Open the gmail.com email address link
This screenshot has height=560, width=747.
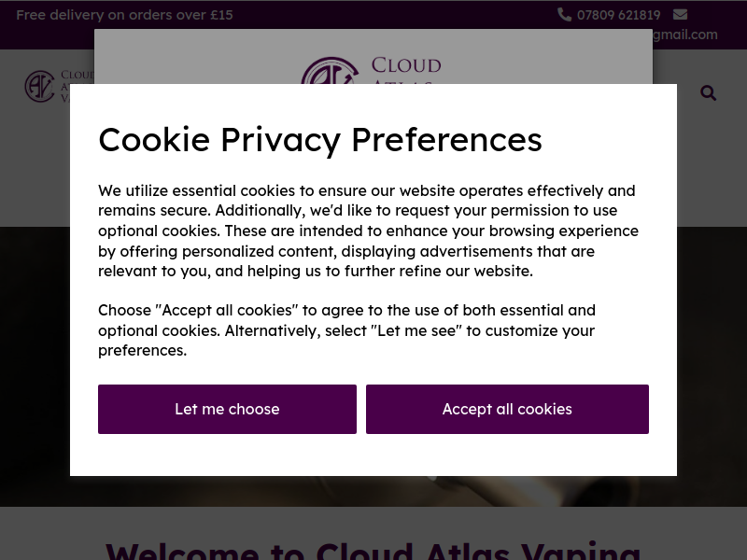click(685, 35)
